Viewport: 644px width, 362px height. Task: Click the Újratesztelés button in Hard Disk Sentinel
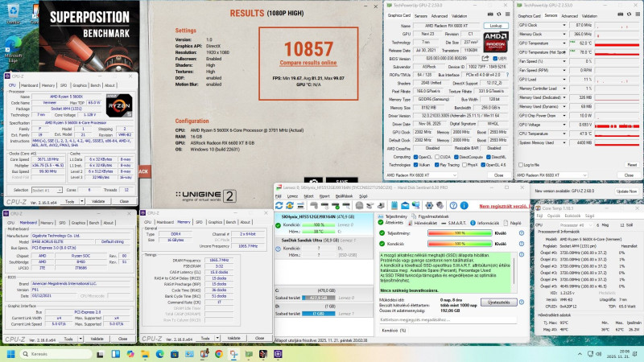coord(498,302)
